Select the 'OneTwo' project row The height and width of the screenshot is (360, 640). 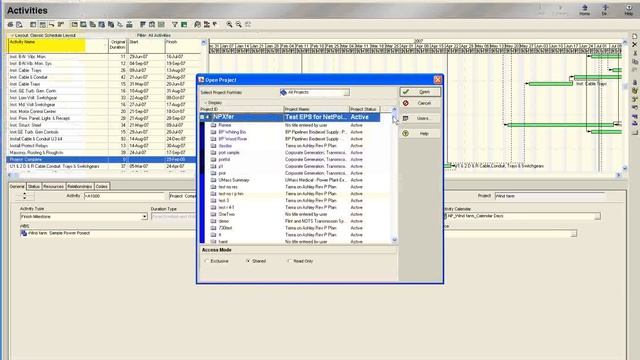pyautogui.click(x=292, y=214)
